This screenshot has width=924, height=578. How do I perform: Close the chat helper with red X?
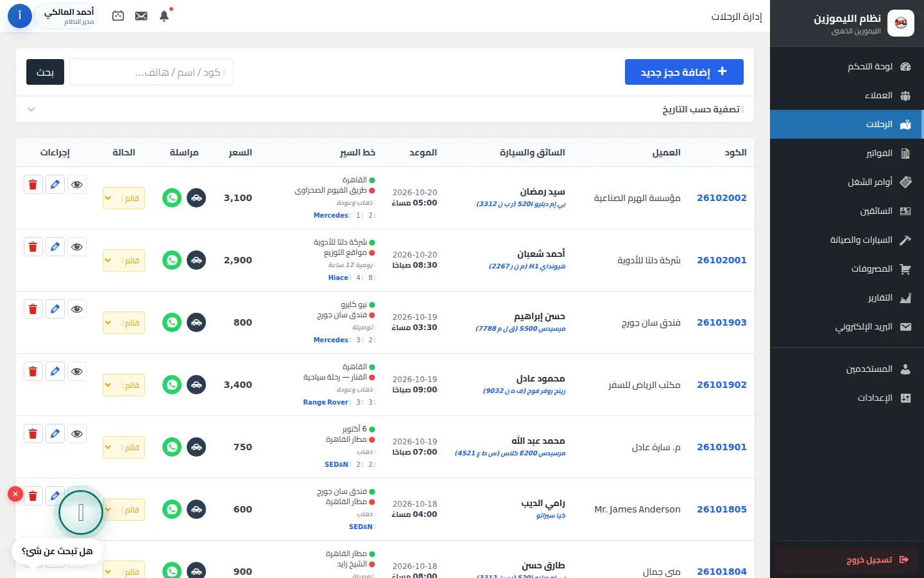tap(15, 494)
